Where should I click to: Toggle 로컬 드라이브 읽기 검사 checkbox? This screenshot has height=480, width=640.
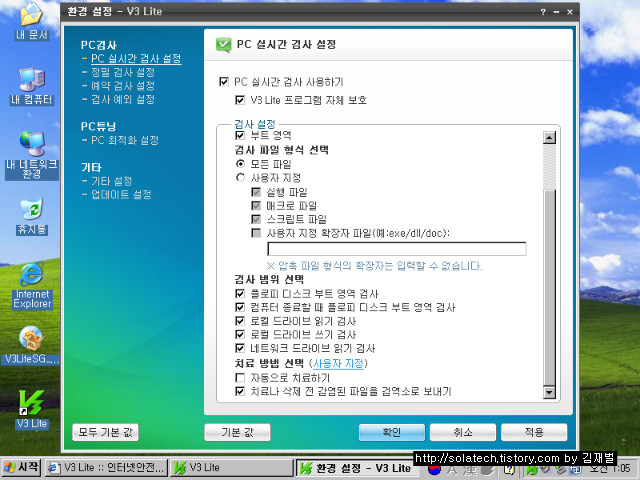click(240, 321)
